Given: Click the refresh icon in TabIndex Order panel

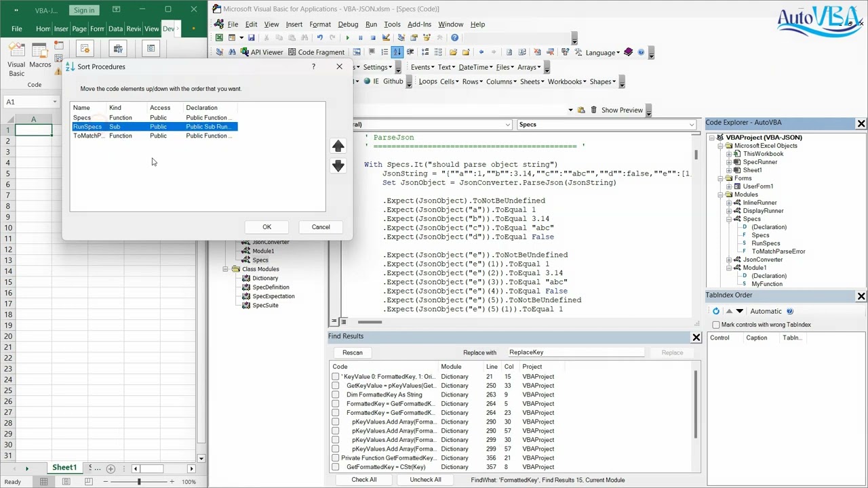Looking at the screenshot, I should (715, 311).
